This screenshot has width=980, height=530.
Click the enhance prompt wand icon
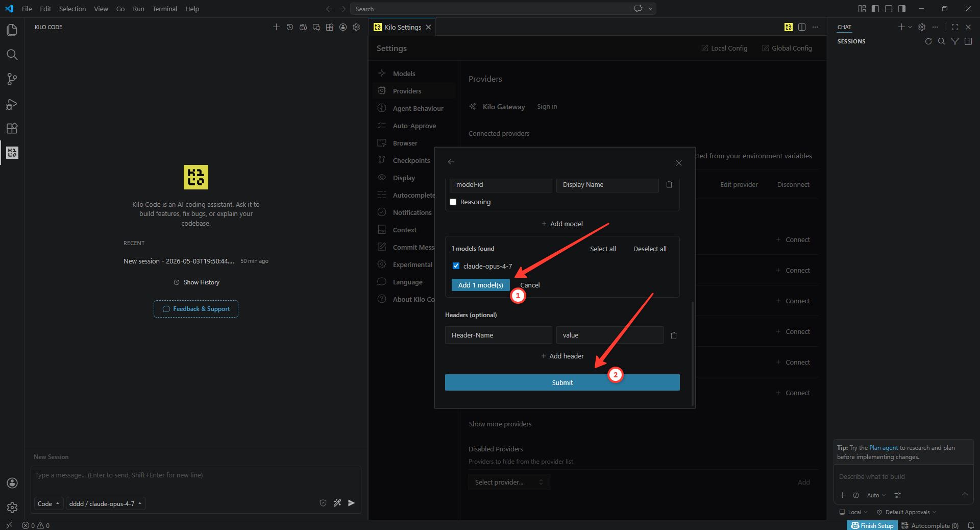(337, 503)
